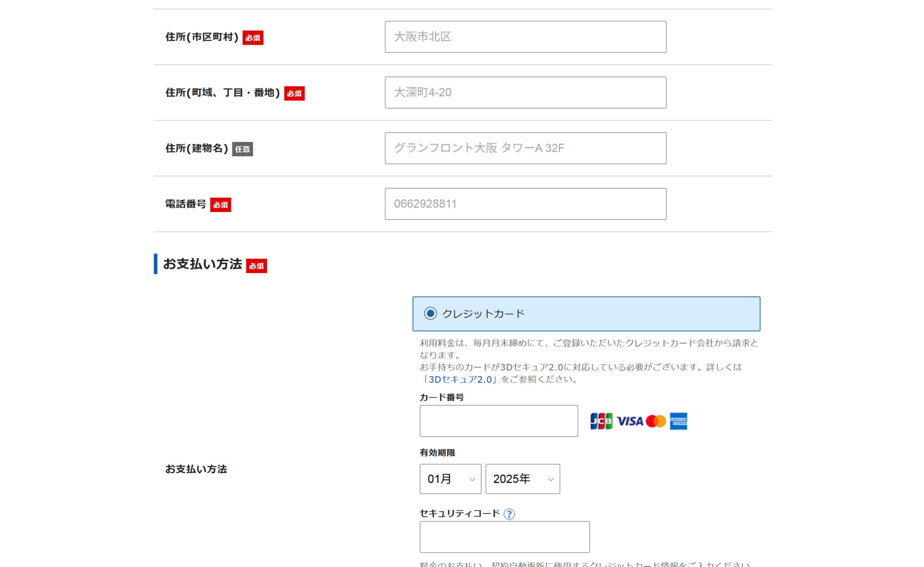This screenshot has width=924, height=567.
Task: Click the red 必須 badge beside 電話番号
Action: click(221, 204)
